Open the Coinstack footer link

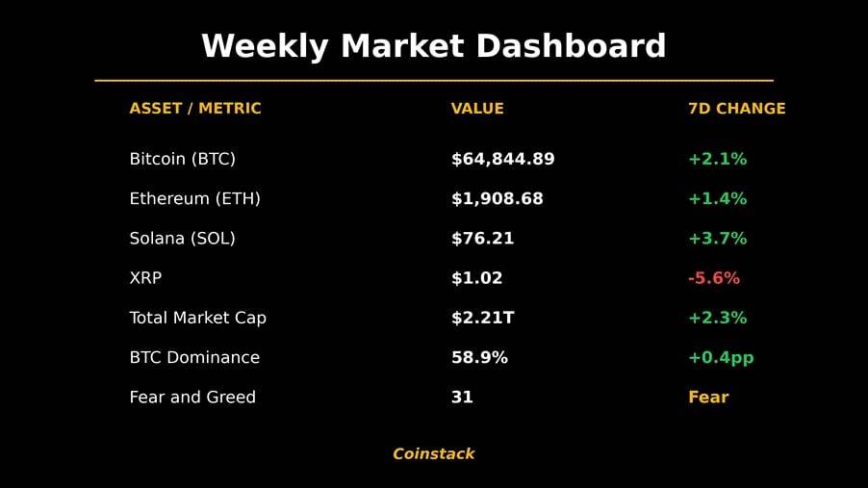pos(433,453)
